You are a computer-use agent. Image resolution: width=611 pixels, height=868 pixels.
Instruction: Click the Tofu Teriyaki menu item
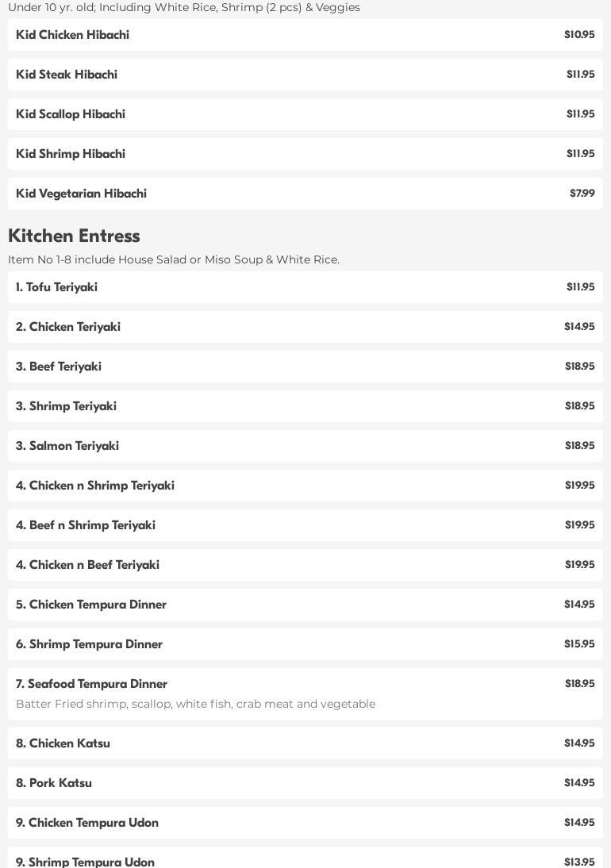[305, 287]
